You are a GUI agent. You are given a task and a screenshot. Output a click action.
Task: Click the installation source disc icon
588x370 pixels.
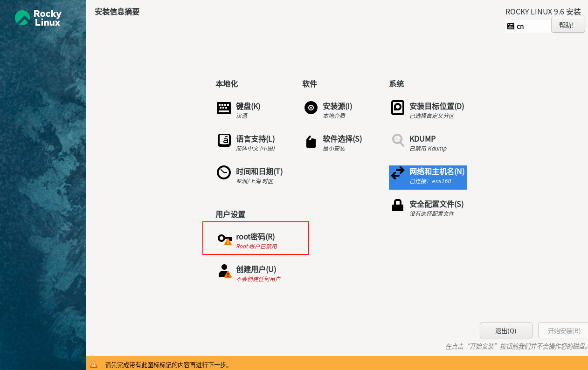tap(311, 108)
